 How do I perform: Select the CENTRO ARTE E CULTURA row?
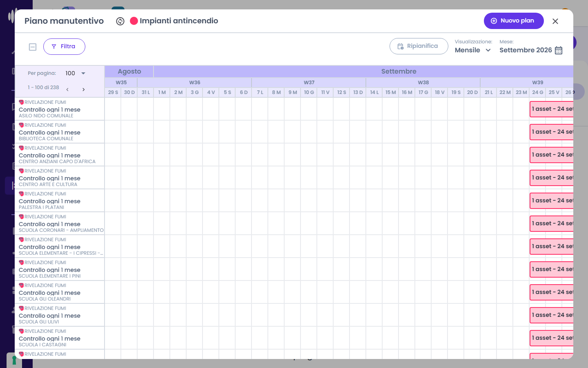point(60,177)
